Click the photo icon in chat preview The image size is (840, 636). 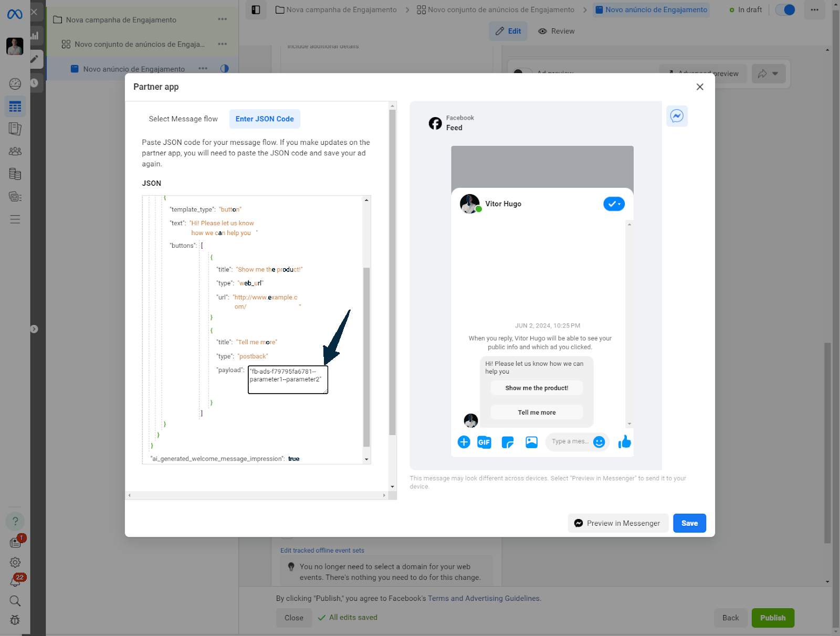point(531,442)
